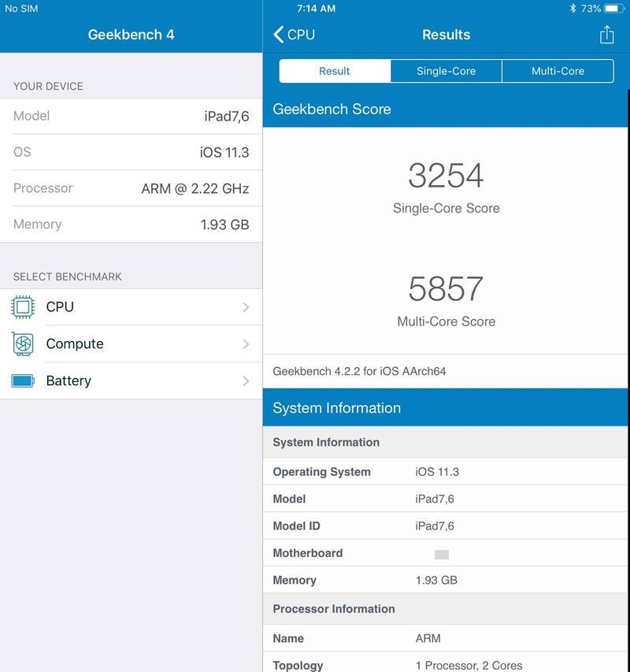Tap the battery indicator in status bar
Screen dimensions: 630x672
click(x=613, y=8)
